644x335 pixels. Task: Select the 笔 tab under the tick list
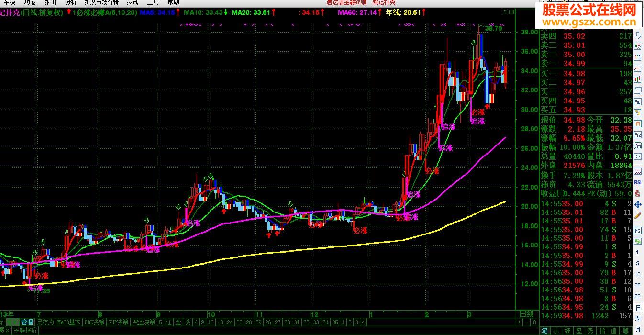[545, 331]
